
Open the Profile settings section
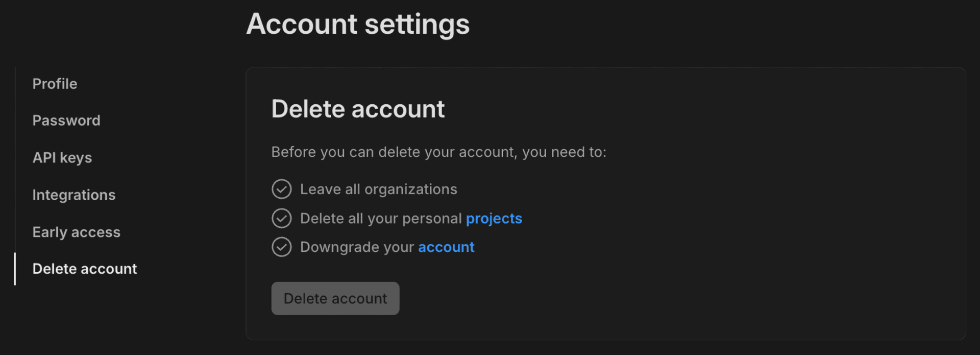(x=55, y=84)
